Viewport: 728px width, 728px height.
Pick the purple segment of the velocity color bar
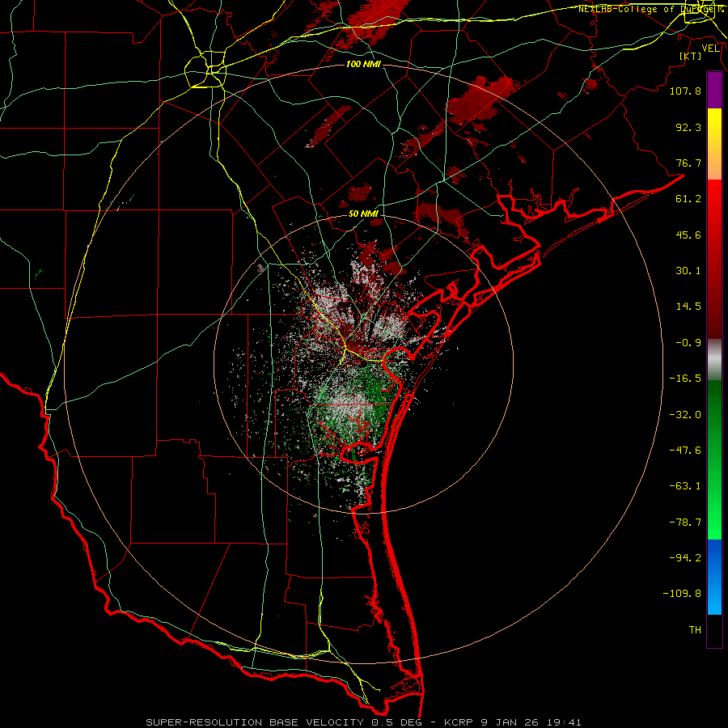pyautogui.click(x=714, y=90)
